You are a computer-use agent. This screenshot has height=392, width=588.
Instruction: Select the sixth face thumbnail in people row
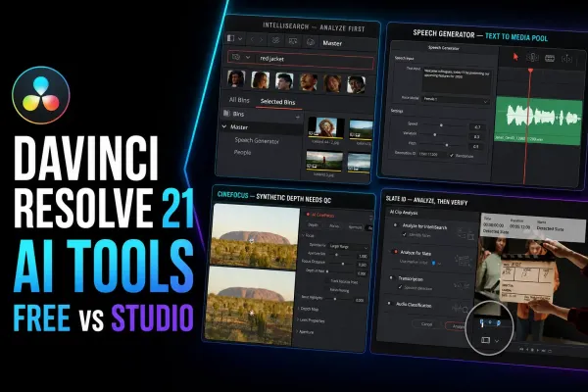click(x=356, y=84)
